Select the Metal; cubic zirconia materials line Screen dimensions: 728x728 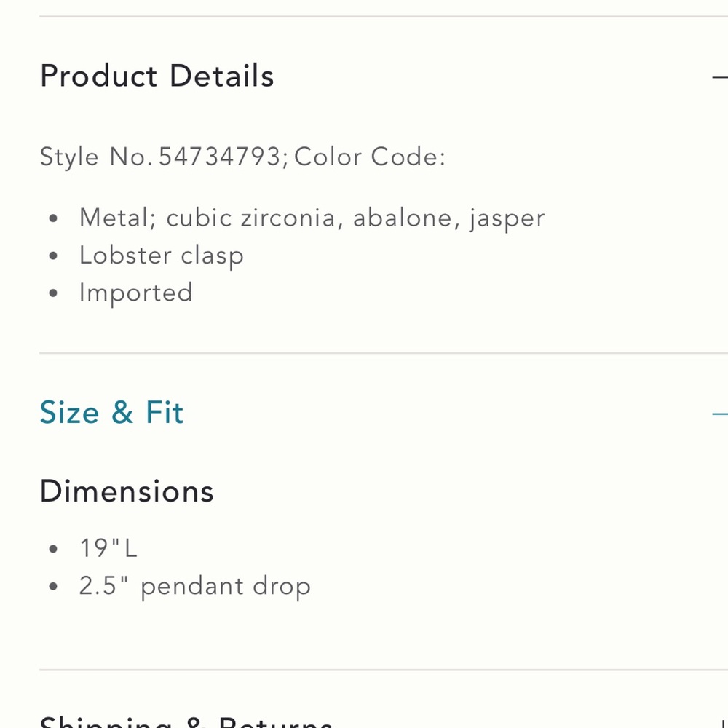pyautogui.click(x=312, y=218)
